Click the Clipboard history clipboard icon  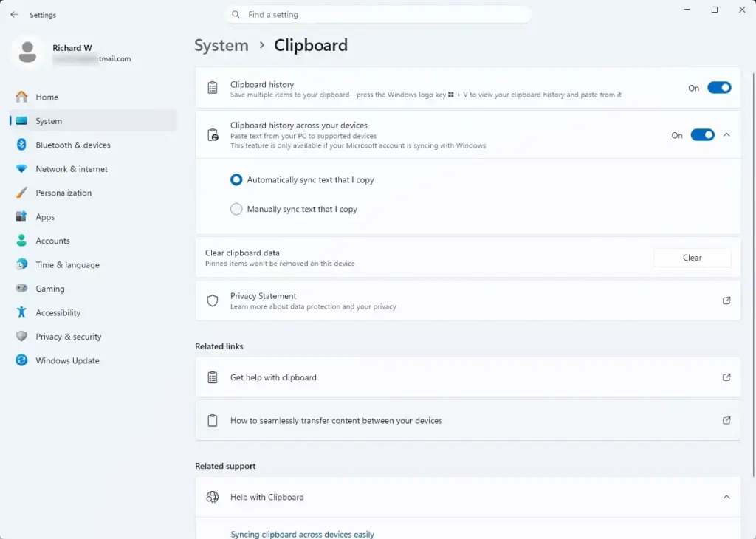click(213, 88)
